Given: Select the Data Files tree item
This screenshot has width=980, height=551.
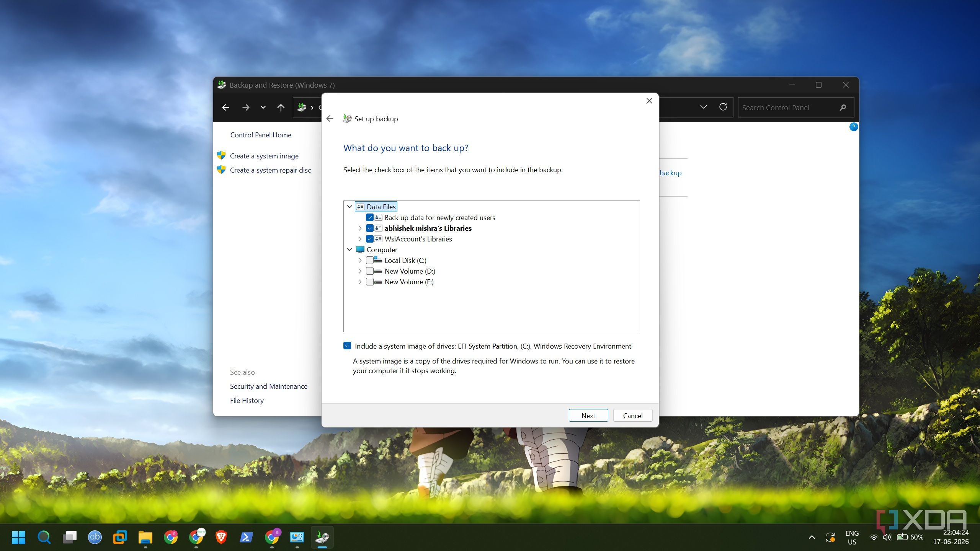Looking at the screenshot, I should [376, 207].
